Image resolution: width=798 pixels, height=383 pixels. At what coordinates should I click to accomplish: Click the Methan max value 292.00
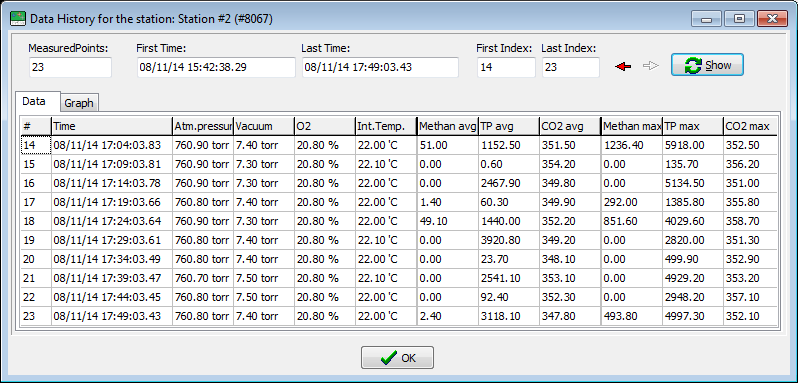pos(632,202)
